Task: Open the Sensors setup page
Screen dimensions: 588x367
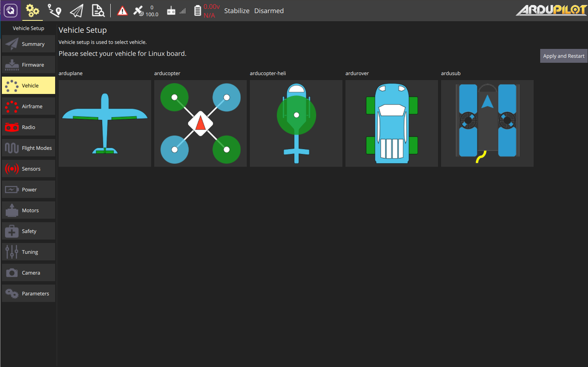Action: tap(29, 169)
